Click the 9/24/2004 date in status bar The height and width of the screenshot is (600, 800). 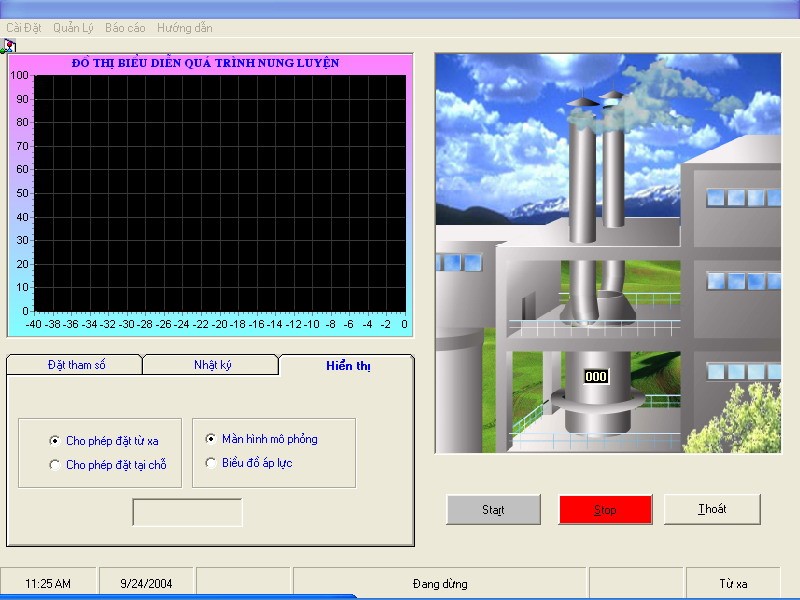point(146,583)
